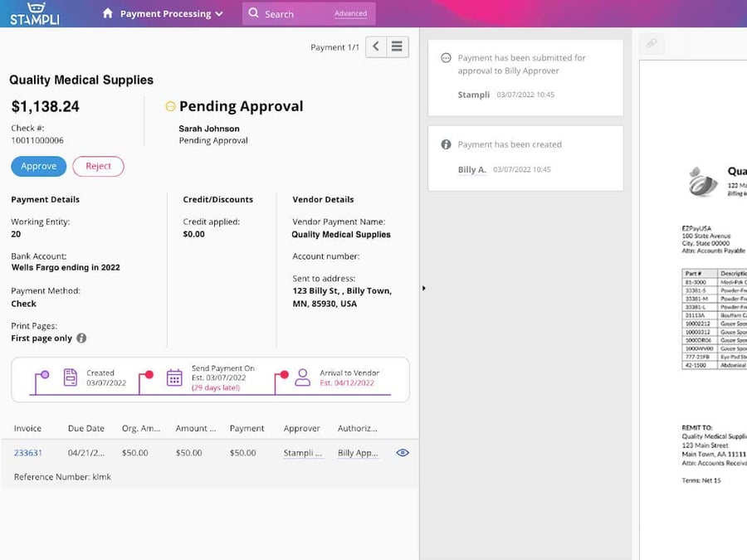
Task: Open invoice 233631 from the table
Action: click(30, 452)
